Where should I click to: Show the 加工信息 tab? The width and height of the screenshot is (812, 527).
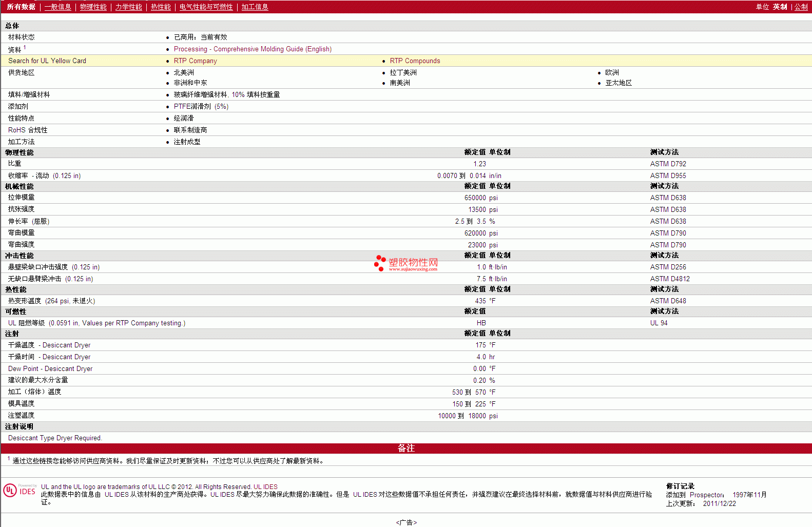pyautogui.click(x=255, y=7)
